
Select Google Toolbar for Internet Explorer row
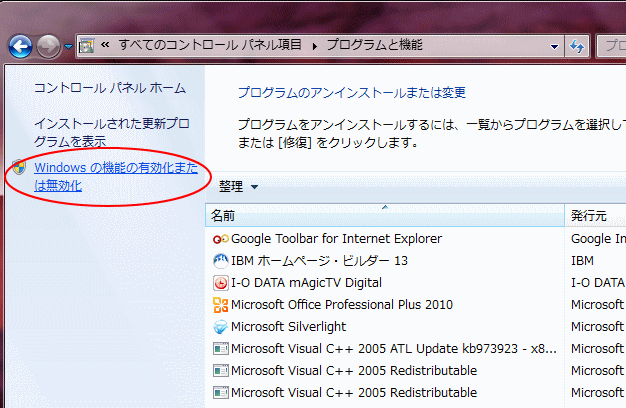pyautogui.click(x=336, y=239)
